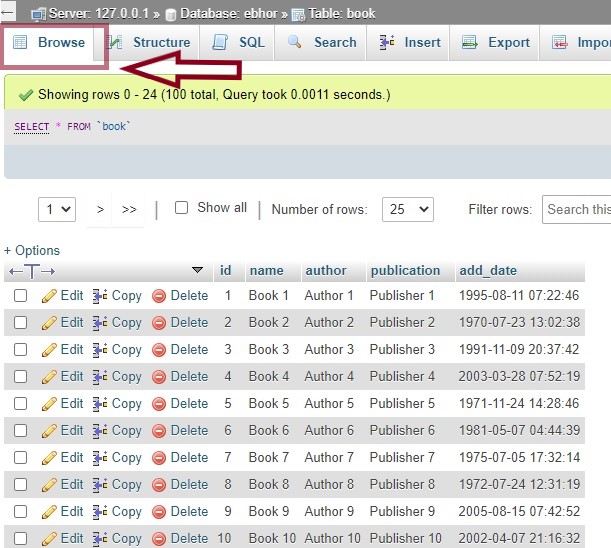Open the Export tab
611x548 pixels.
[x=496, y=42]
